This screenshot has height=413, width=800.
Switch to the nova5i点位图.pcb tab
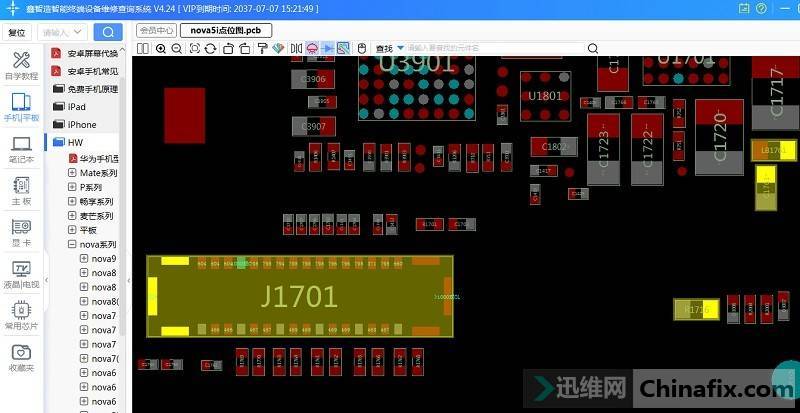pos(225,30)
